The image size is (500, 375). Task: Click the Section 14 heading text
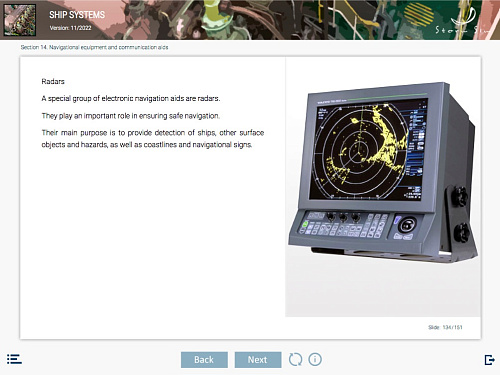click(94, 47)
